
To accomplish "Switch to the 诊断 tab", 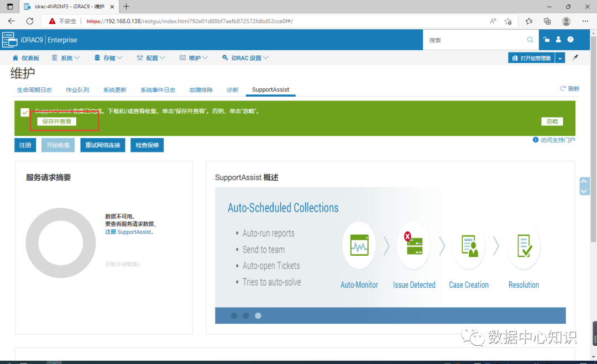I will [232, 90].
